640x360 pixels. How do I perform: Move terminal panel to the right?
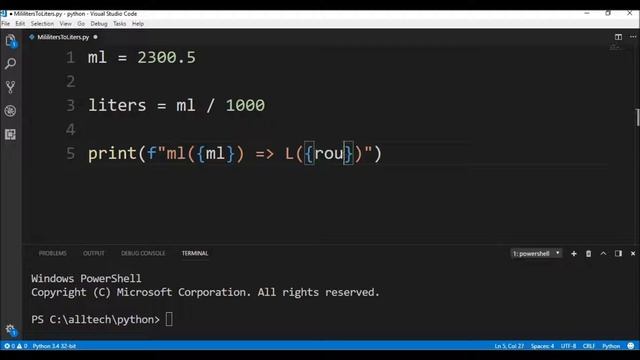tap(618, 253)
